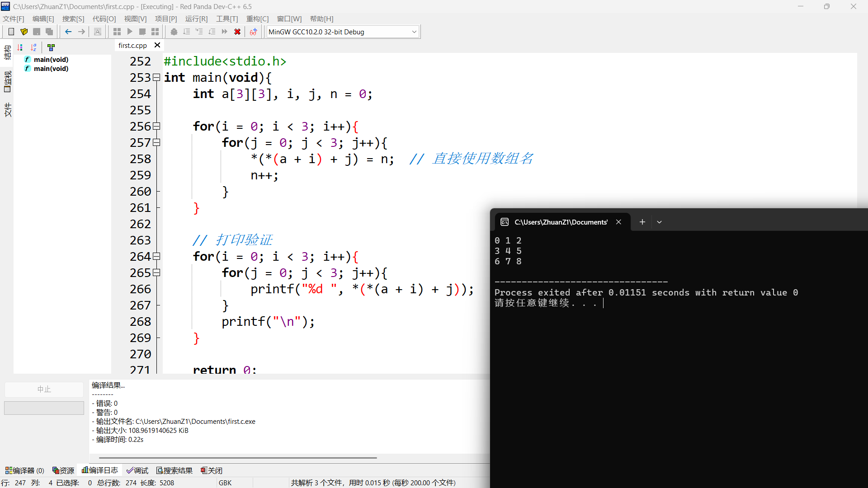The image size is (868, 488).
Task: Switch to the 调试 bottom tab
Action: tap(137, 470)
